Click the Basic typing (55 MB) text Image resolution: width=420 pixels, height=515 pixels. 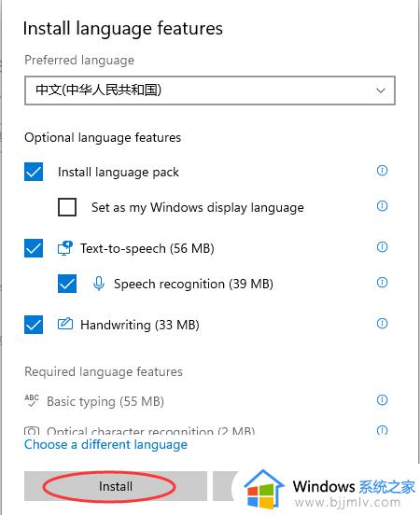pyautogui.click(x=105, y=402)
